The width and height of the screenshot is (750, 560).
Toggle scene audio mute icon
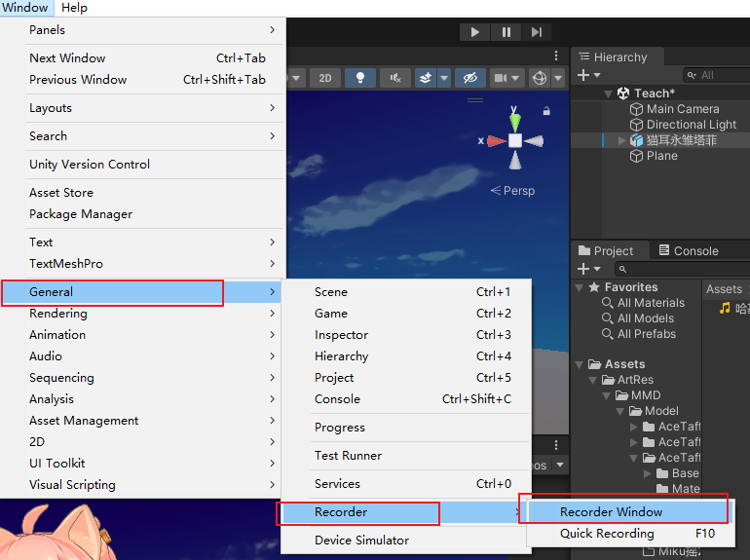tap(395, 78)
